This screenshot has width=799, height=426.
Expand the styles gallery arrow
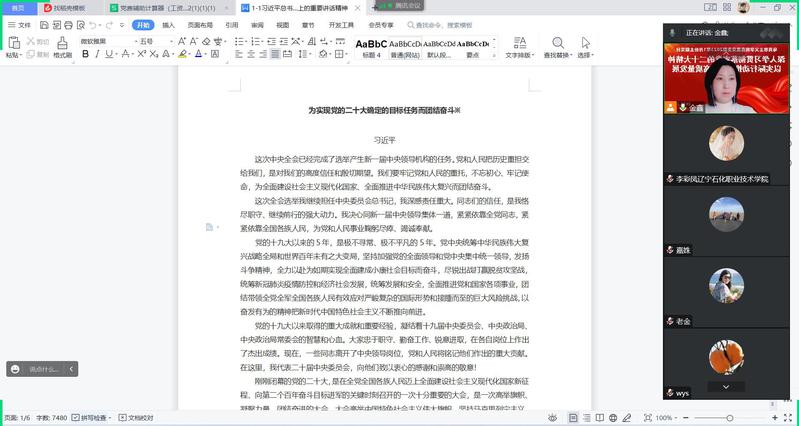[494, 55]
